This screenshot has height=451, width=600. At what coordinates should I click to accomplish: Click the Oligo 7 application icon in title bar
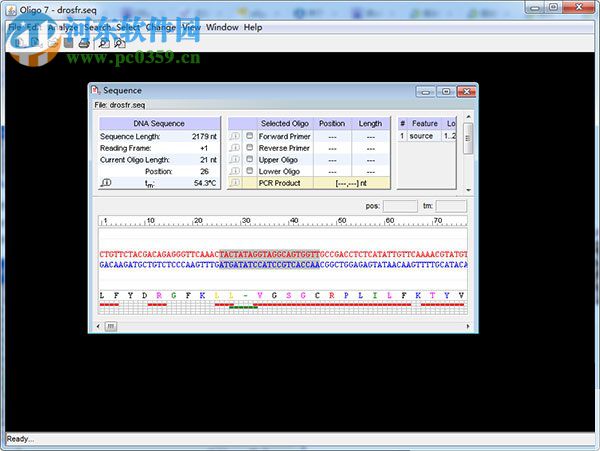coord(11,10)
